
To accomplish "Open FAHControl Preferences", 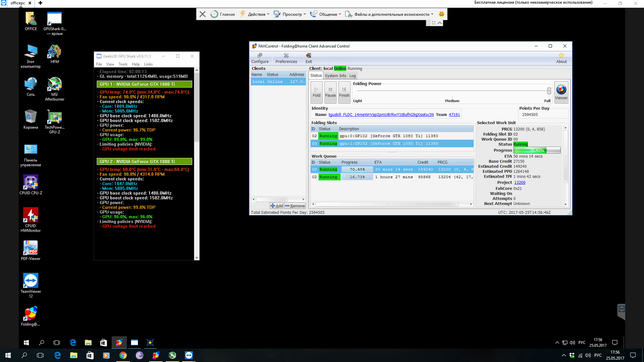I will click(286, 58).
